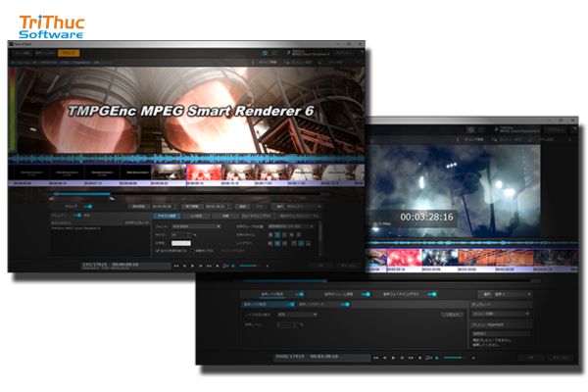Click the seek bar handle in audio filter window

pyautogui.click(x=325, y=280)
